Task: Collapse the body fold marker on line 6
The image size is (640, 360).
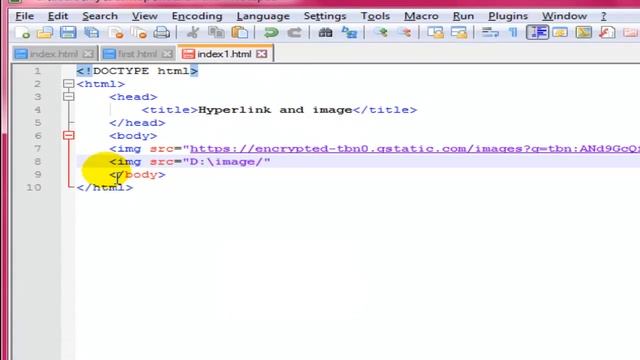Action: (69, 135)
